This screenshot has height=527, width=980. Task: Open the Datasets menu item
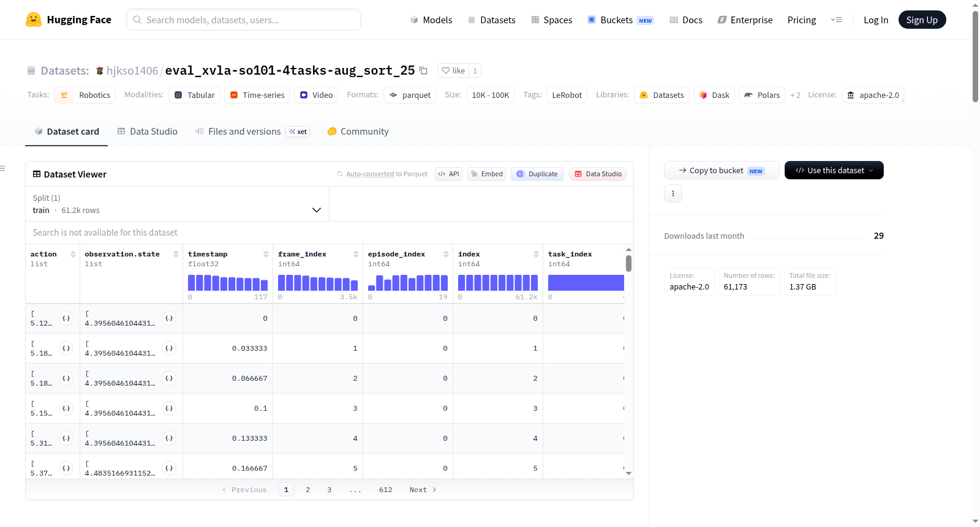492,20
